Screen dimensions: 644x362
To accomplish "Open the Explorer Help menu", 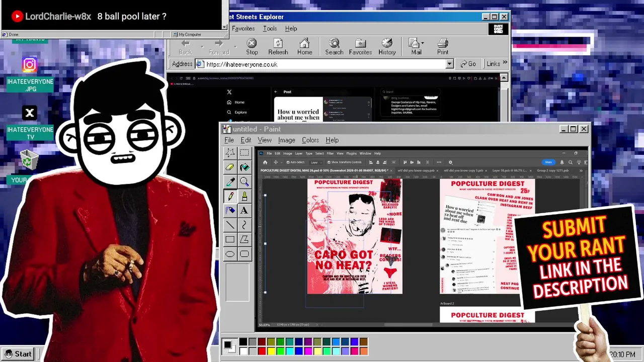I will (291, 29).
